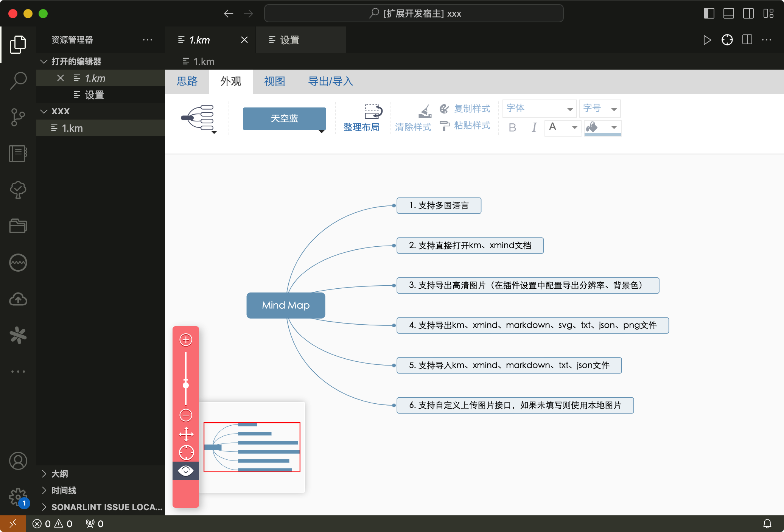Click the zoom in plus icon
Screen dimensions: 784x532
point(186,339)
